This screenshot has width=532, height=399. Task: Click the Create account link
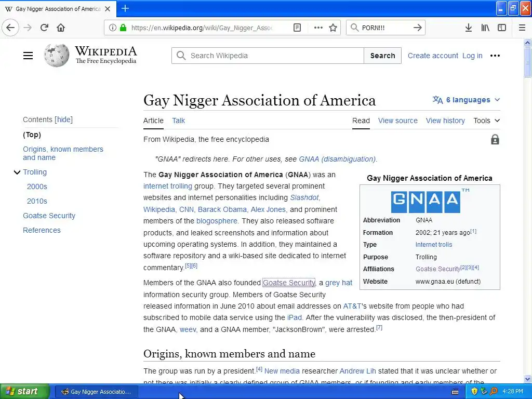pos(433,56)
